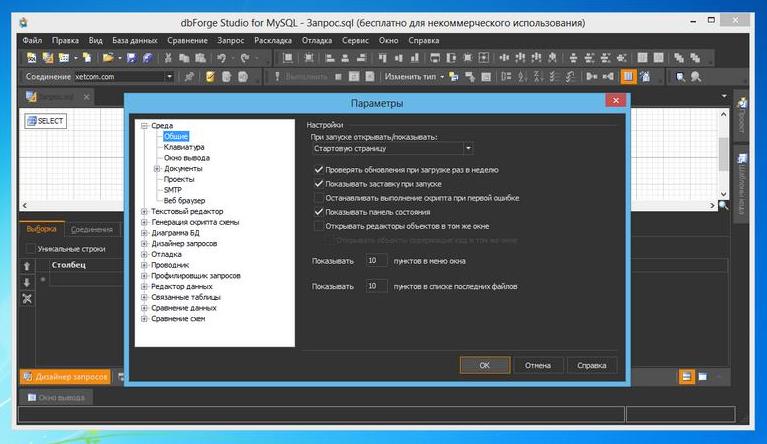Viewport: 767px width, 444px height.
Task: Click the SELECT block in diagram
Action: tap(45, 121)
